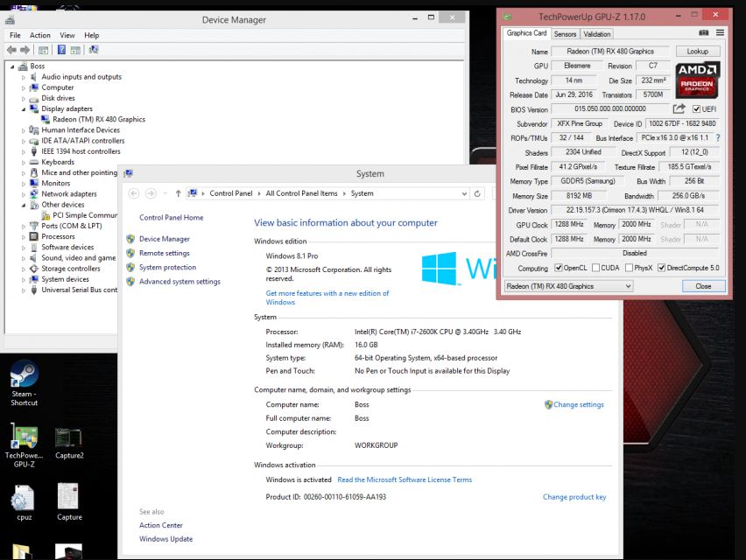
Task: Open the System address bar history dropdown
Action: tap(464, 193)
